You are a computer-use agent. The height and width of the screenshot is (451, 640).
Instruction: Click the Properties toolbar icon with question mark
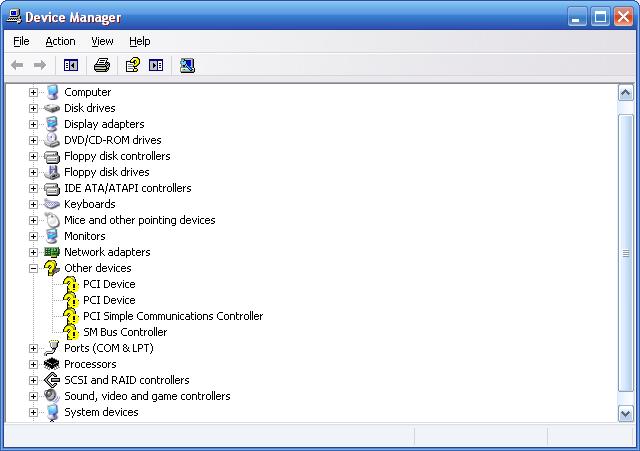coord(131,65)
